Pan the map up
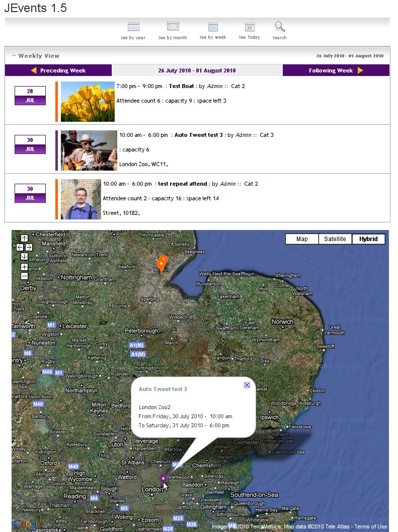This screenshot has height=532, width=398. pyautogui.click(x=25, y=238)
